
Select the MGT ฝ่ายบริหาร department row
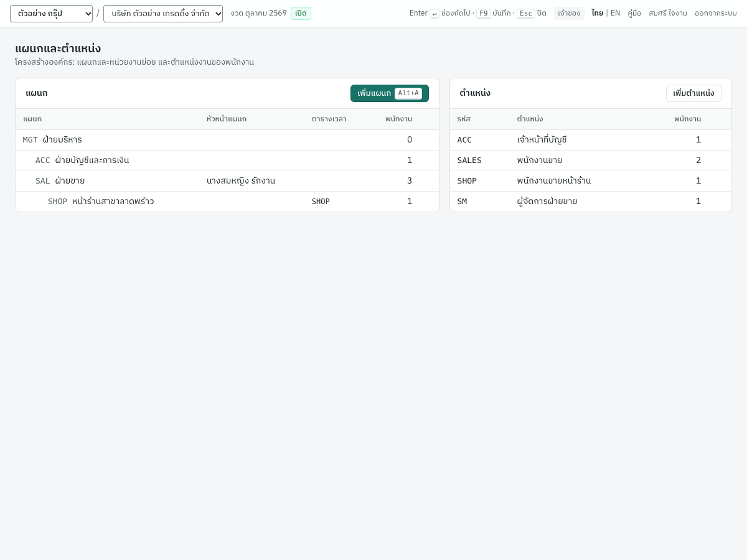point(227,140)
